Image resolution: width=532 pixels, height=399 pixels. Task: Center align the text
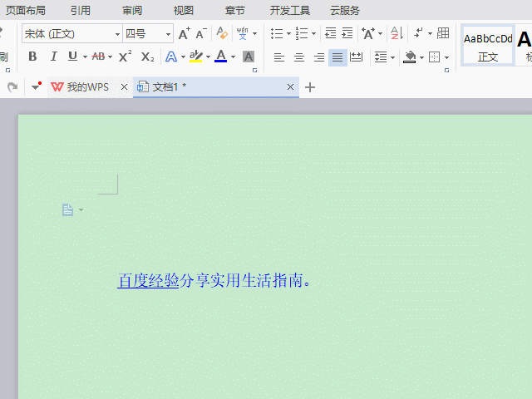299,57
